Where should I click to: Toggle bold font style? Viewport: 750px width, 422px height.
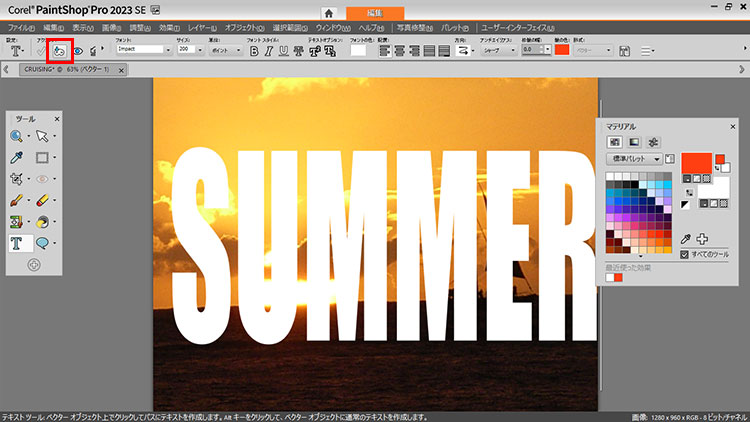coord(254,49)
